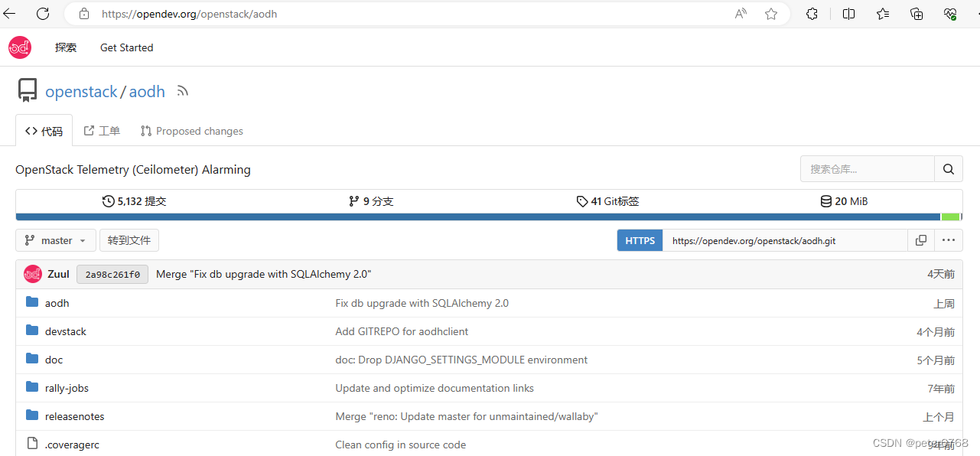Open split screen icon in toolbar
980x456 pixels.
click(848, 14)
